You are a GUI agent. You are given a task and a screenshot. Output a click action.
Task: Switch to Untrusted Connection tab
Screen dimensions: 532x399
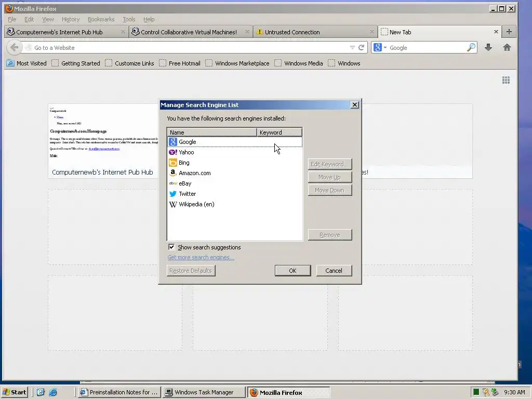click(x=315, y=32)
